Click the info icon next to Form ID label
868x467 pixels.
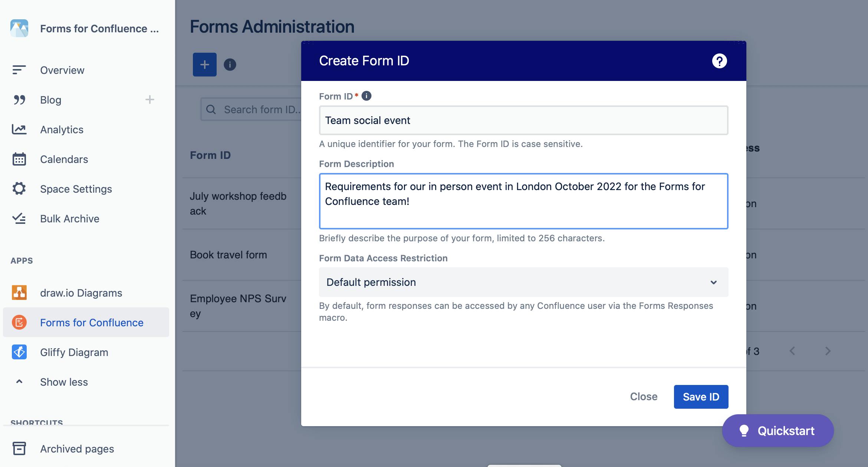click(x=366, y=96)
